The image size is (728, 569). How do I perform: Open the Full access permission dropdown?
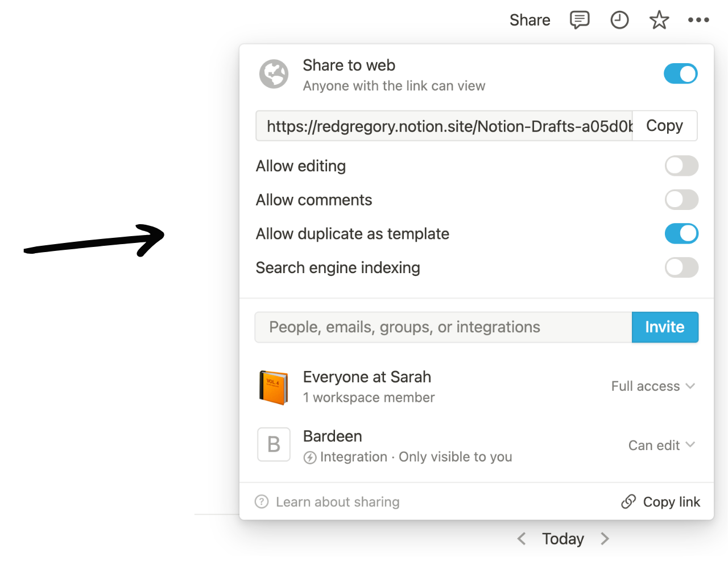(653, 386)
